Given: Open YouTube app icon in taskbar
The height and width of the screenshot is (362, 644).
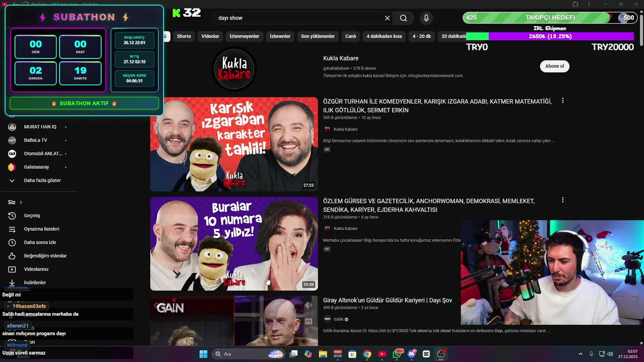Looking at the screenshot, I should [382, 354].
